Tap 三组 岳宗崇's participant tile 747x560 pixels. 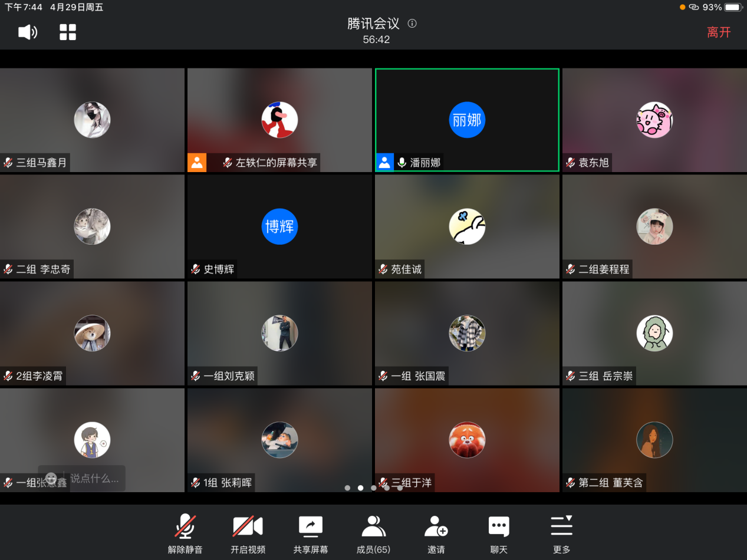(x=654, y=333)
